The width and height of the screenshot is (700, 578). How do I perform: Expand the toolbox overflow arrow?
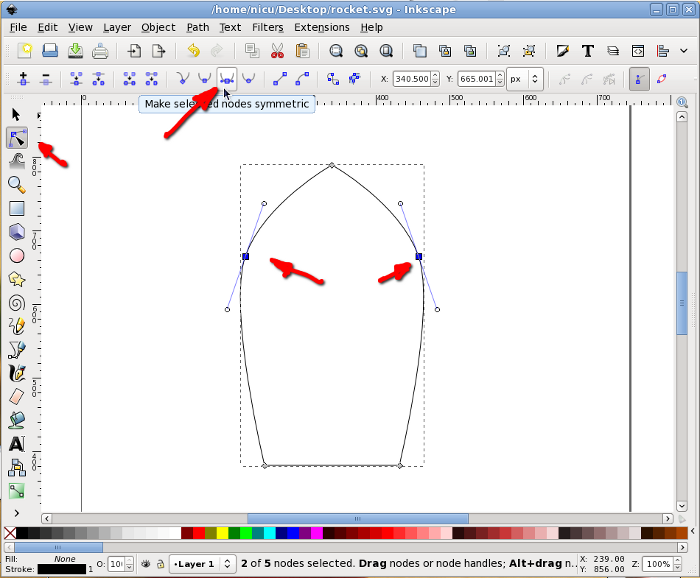pyautogui.click(x=17, y=513)
